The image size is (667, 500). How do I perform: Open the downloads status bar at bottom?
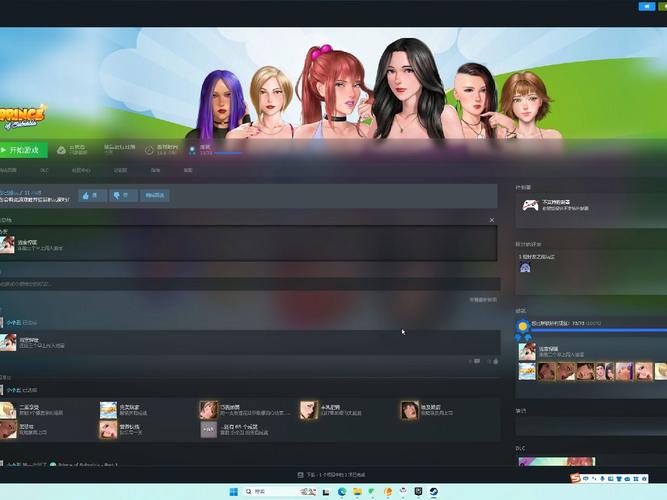[x=332, y=474]
